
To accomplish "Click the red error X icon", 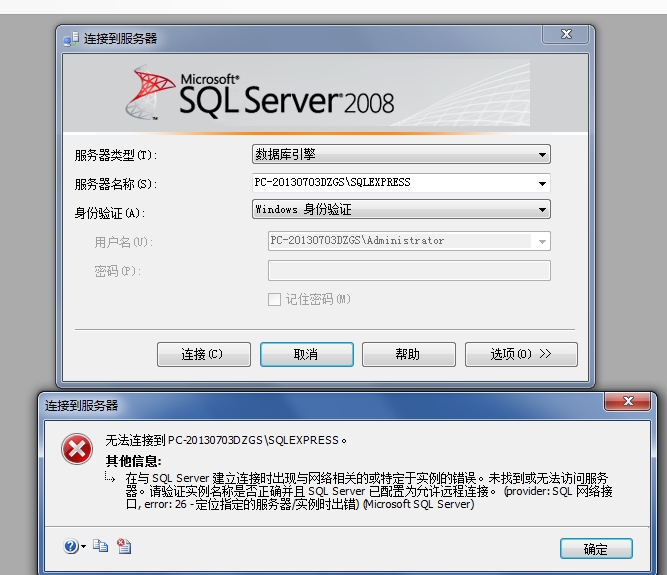I will point(77,449).
